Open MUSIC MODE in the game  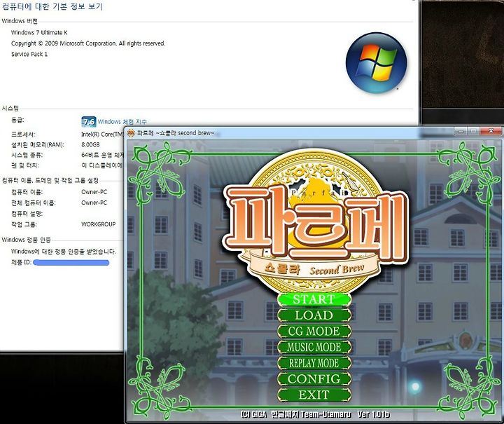point(314,347)
